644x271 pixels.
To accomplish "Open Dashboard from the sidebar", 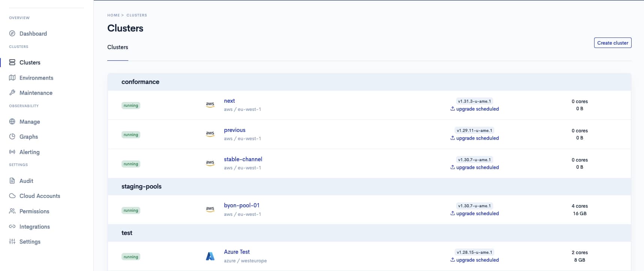I will [33, 33].
